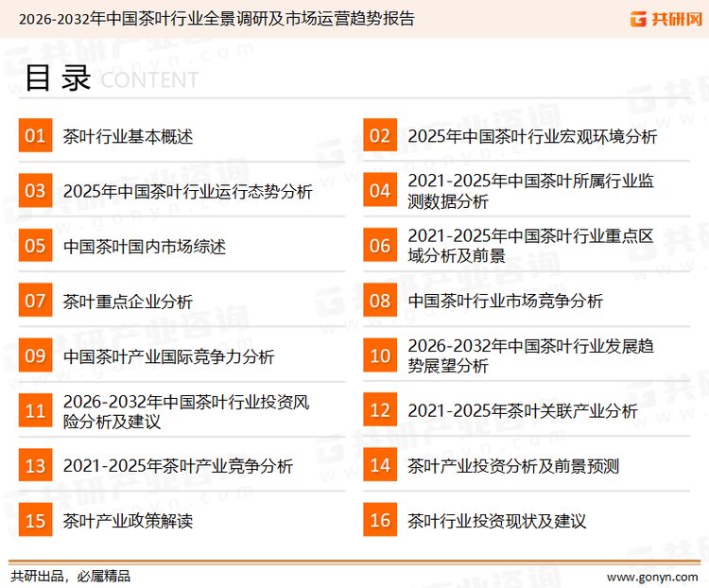
Task: Select the orange 05 number badge
Action: [35, 246]
